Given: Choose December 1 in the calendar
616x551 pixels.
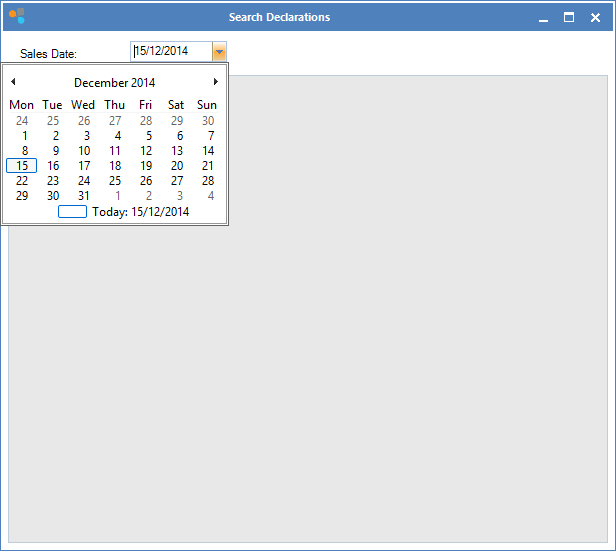Looking at the screenshot, I should tap(24, 136).
